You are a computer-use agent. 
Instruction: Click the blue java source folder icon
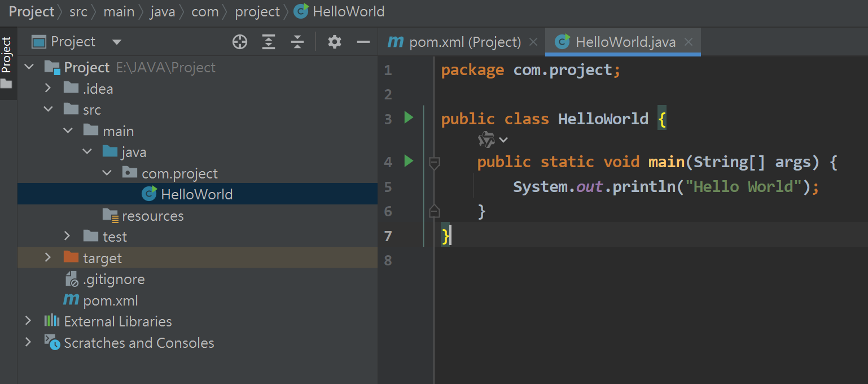tap(110, 152)
